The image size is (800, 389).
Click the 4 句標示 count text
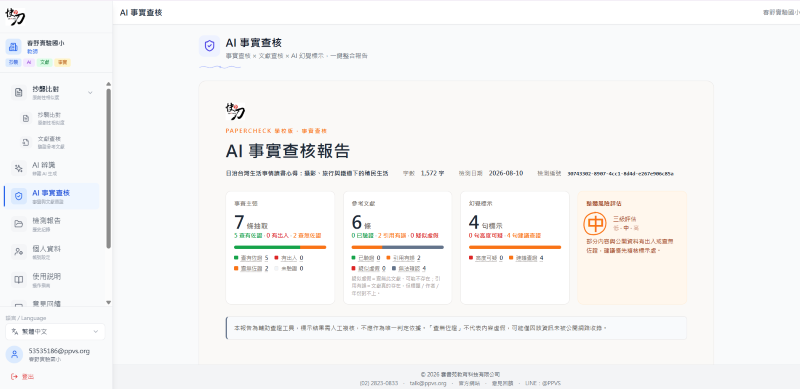pyautogui.click(x=486, y=223)
